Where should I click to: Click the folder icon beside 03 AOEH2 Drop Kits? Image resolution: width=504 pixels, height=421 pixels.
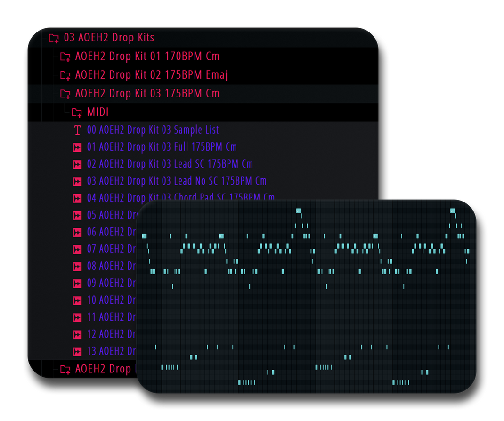(x=54, y=38)
